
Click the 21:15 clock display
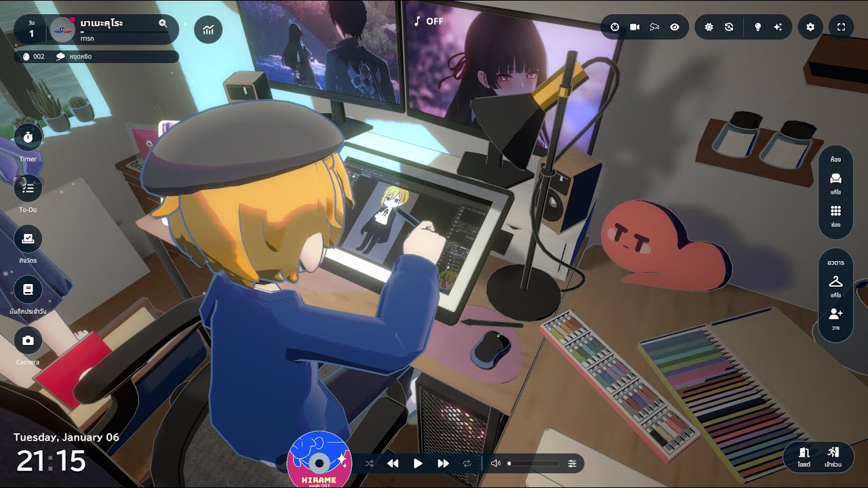pos(51,461)
